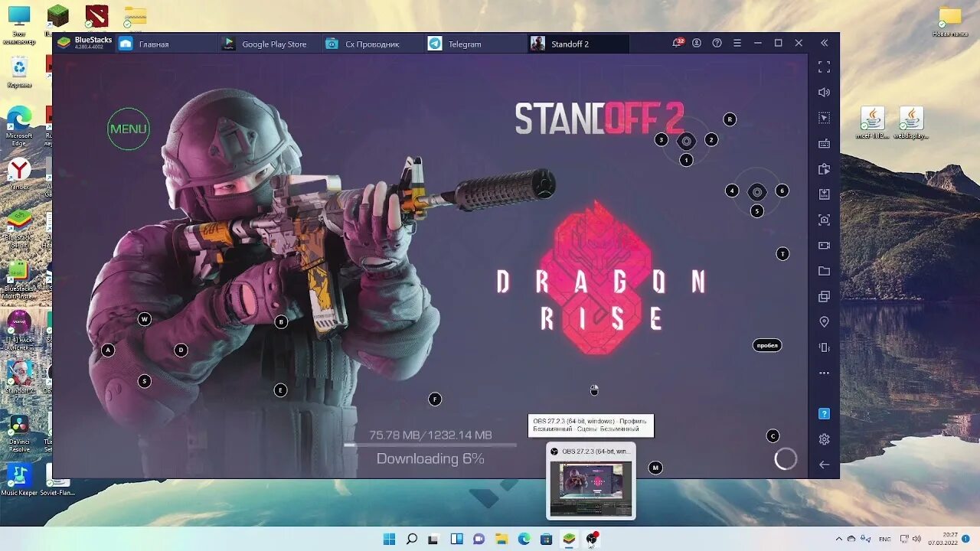Screen dimensions: 980x551
Task: Open File Explorer from the taskbar
Action: coord(501,539)
